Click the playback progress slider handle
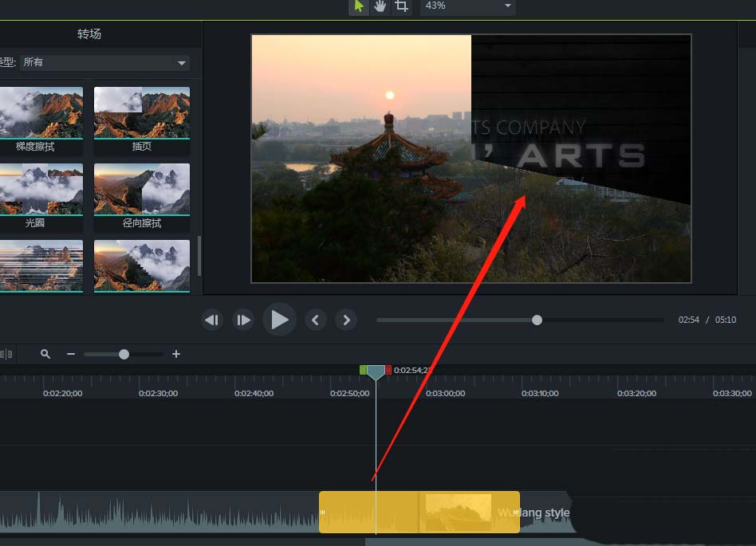Screen dimensions: 756x546 coord(537,320)
